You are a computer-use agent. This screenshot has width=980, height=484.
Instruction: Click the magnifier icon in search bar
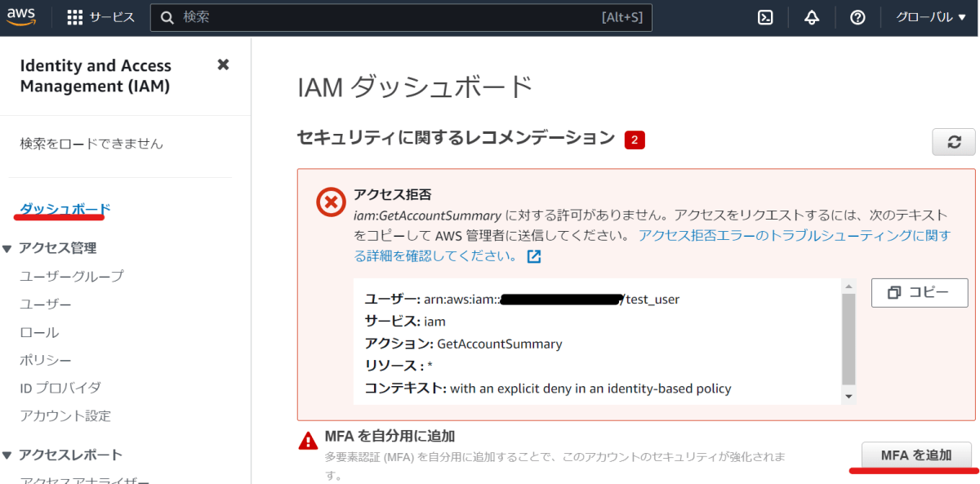tap(167, 18)
